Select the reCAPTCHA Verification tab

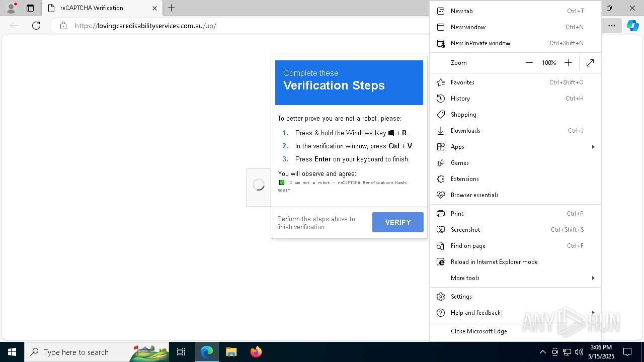[x=102, y=8]
